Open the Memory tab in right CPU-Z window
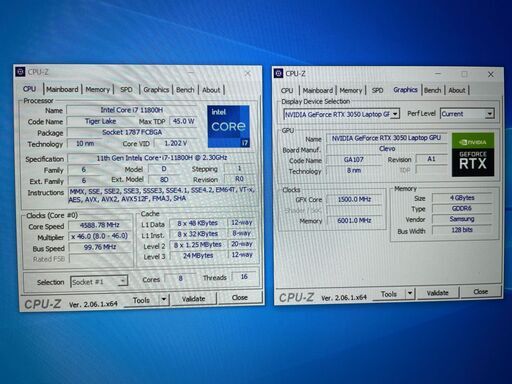This screenshot has height=384, width=512. click(x=351, y=90)
